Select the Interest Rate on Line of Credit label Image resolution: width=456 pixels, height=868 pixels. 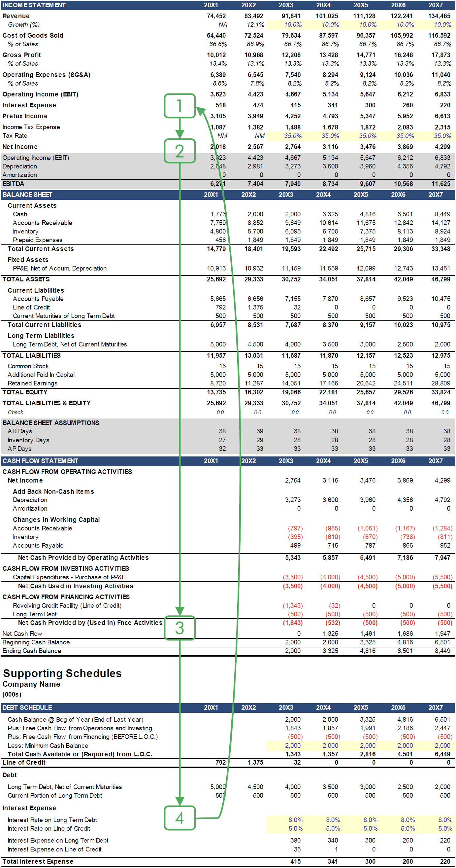[49, 828]
